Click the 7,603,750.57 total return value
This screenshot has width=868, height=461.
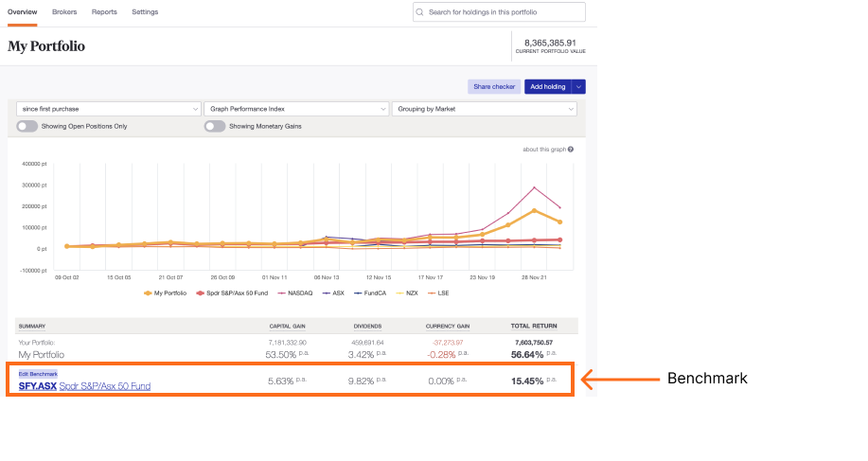534,343
